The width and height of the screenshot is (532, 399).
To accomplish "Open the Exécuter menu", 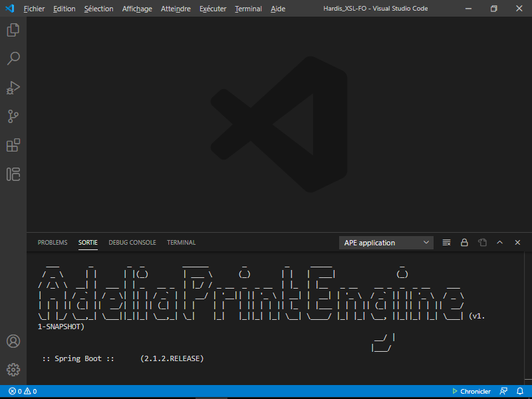I will [213, 9].
